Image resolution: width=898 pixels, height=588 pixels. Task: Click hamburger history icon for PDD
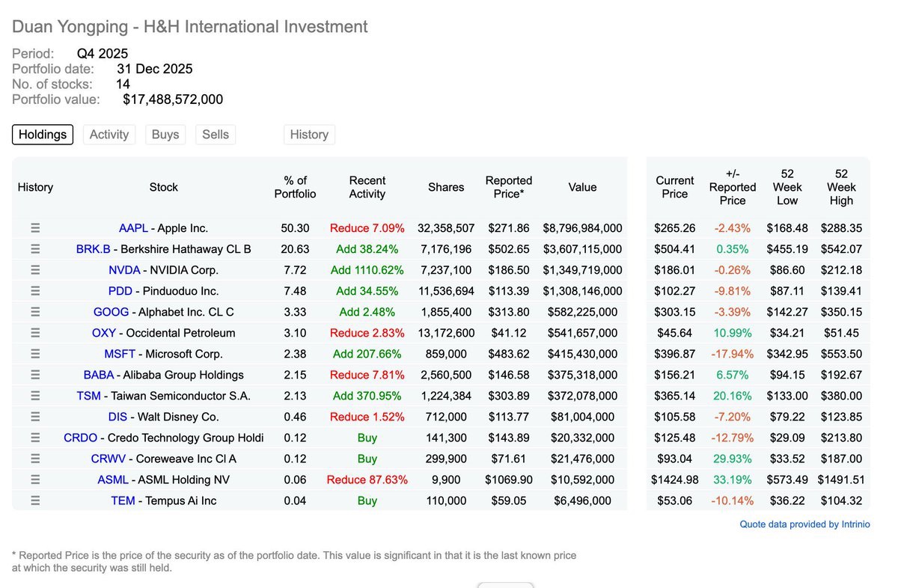tap(35, 291)
